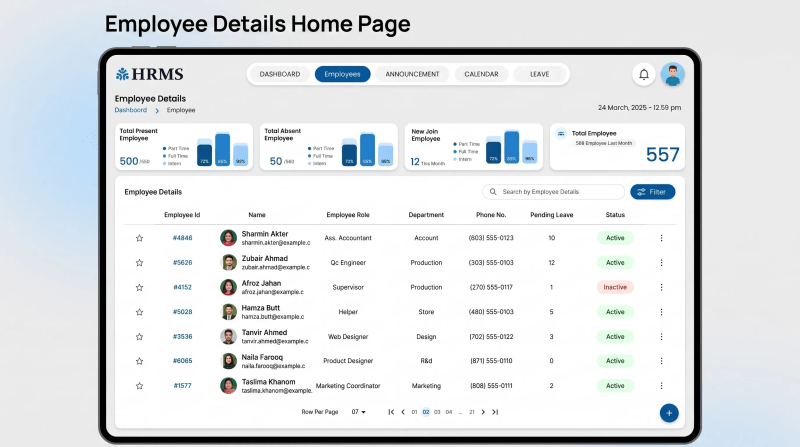This screenshot has width=800, height=447.
Task: Open the more options menu for Naila Farooq
Action: (661, 361)
